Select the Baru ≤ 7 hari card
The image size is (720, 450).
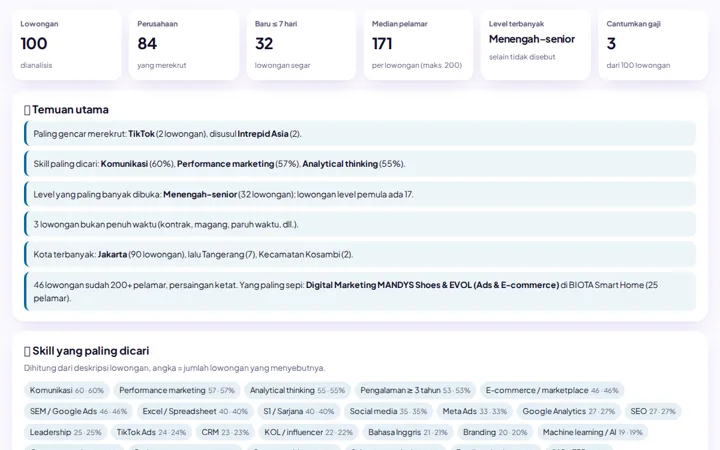(x=301, y=45)
